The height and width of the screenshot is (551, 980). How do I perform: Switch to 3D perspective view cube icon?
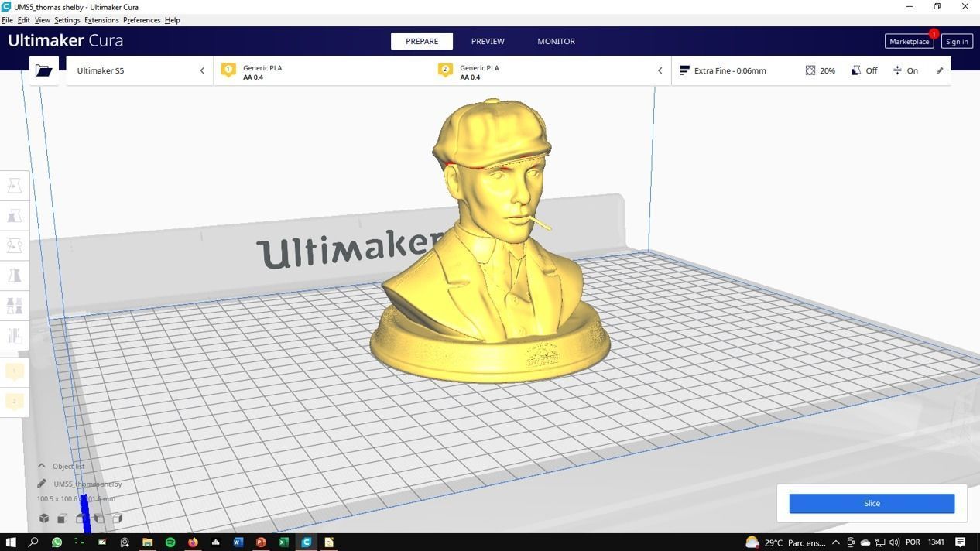tap(44, 518)
